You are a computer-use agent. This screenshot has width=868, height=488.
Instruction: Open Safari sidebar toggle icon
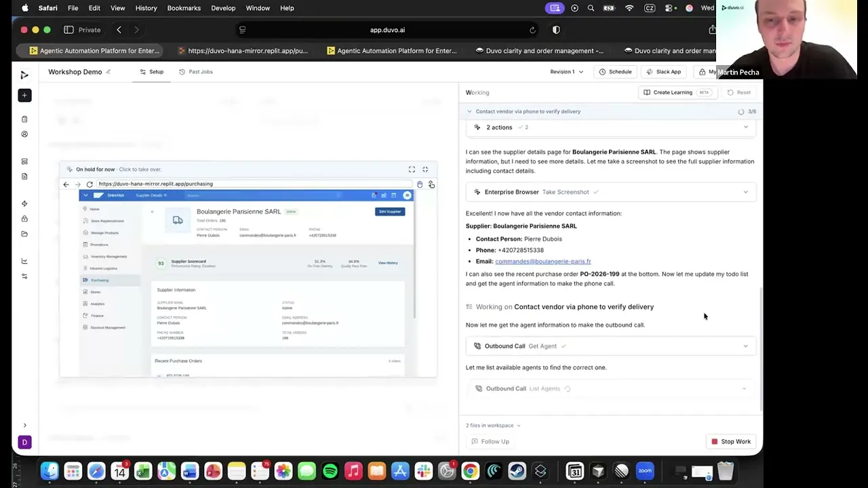click(68, 30)
